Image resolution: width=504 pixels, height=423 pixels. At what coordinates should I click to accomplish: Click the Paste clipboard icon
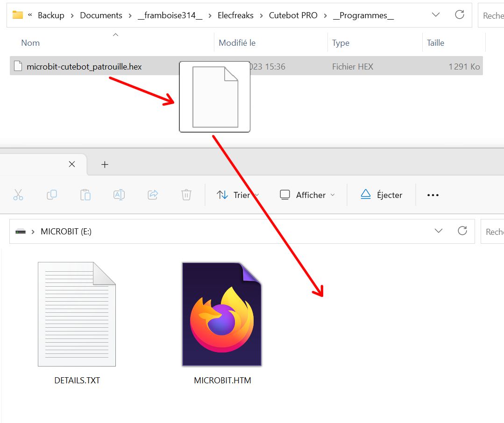[85, 195]
